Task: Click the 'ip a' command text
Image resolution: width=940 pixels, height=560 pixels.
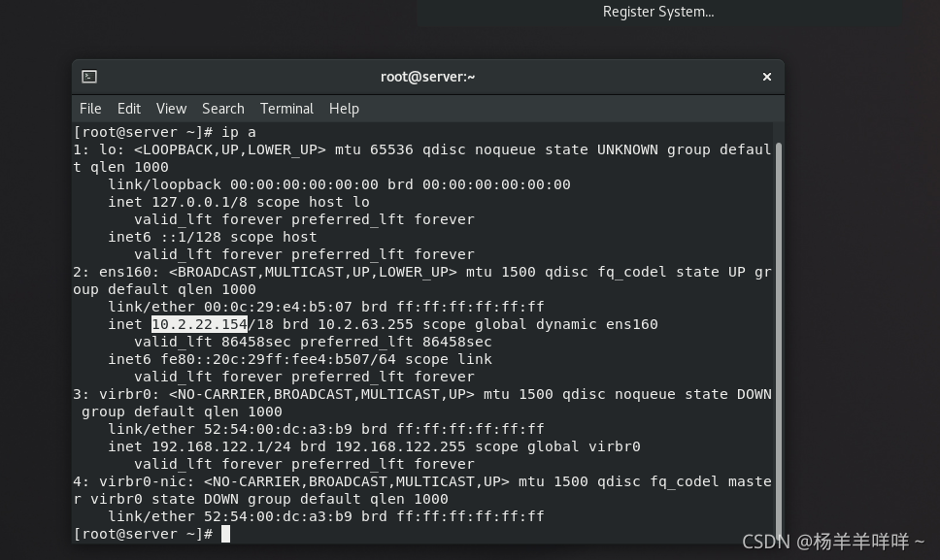Action: [239, 132]
